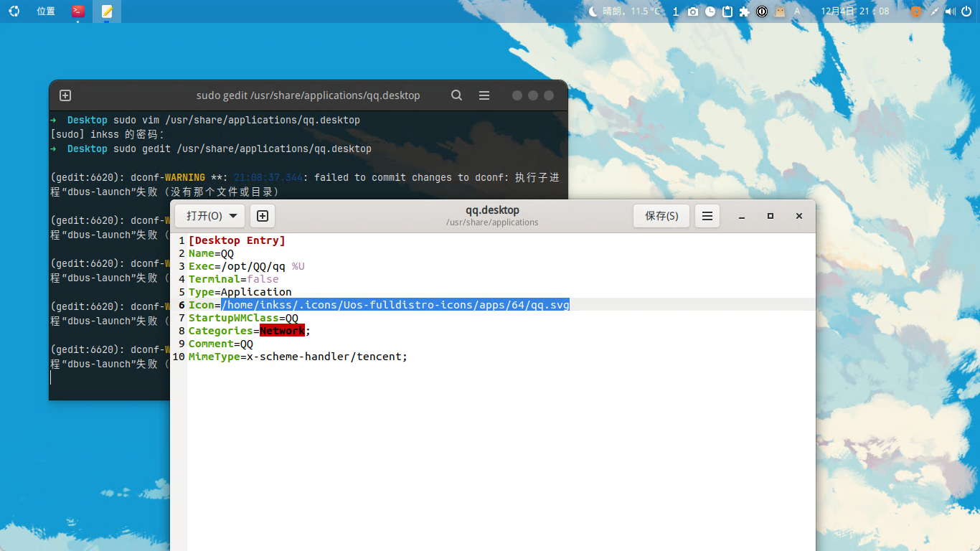The height and width of the screenshot is (551, 980).
Task: Click the first grey window button in terminal
Action: click(x=517, y=95)
